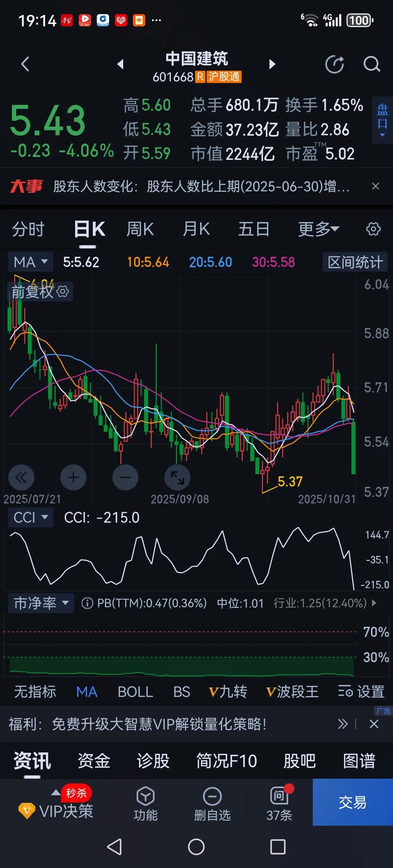
Task: Tap the chart rewind double-arrow button
Action: [21, 477]
